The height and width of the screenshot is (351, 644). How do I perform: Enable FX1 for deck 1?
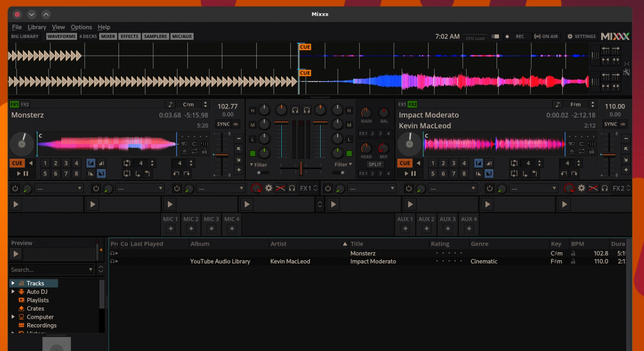(14, 104)
